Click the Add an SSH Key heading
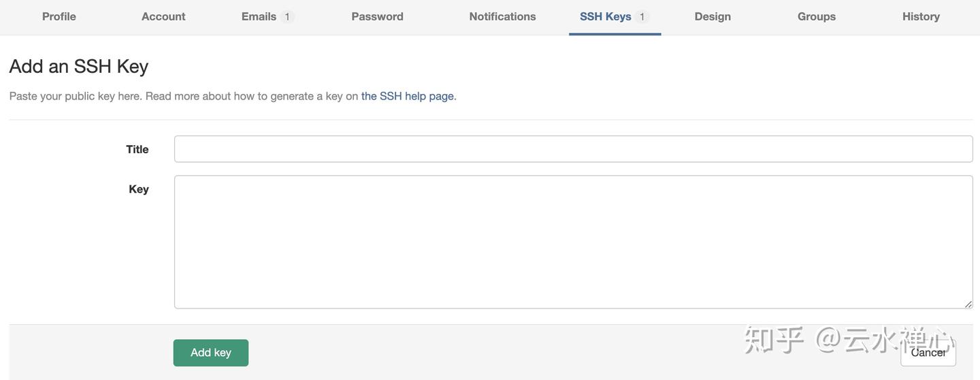 click(x=79, y=66)
